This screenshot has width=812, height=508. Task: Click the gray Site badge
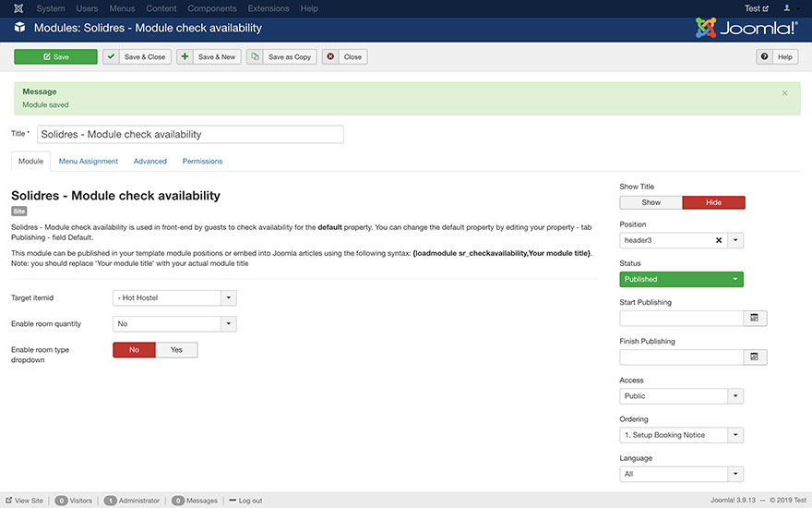click(19, 211)
